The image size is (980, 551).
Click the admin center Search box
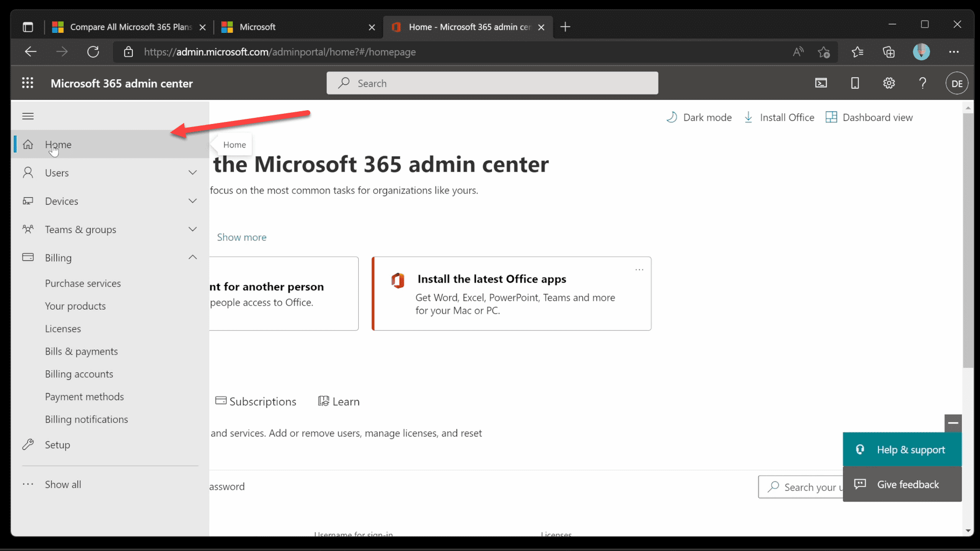coord(492,83)
